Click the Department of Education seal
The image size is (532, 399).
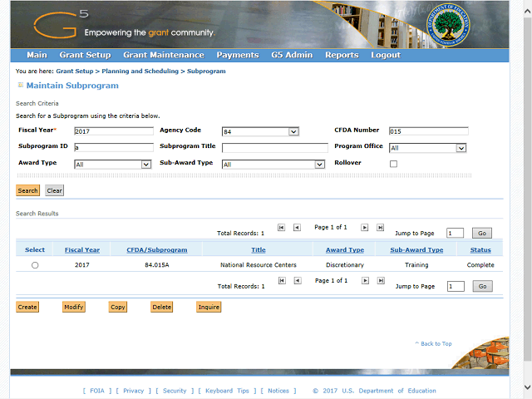450,26
